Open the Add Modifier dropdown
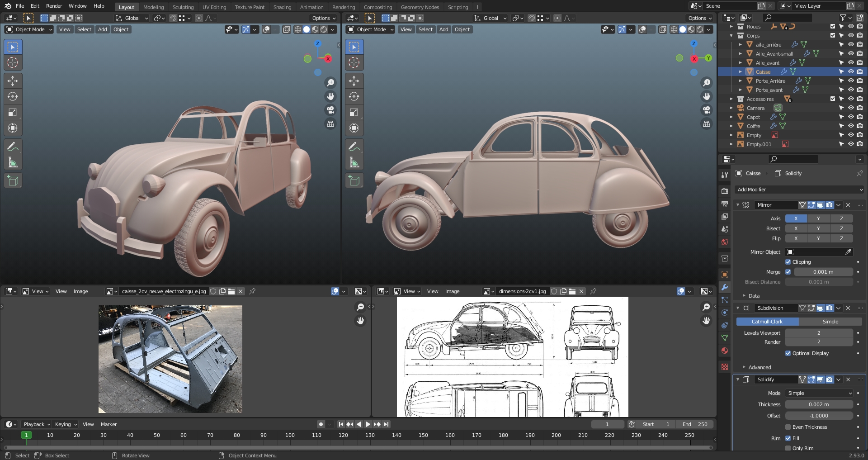This screenshot has height=460, width=868. 799,190
